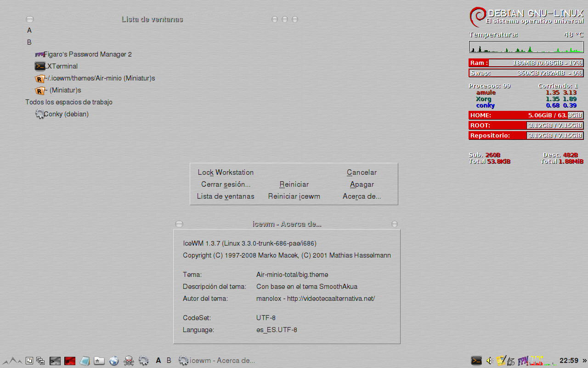Click the CodeSet value UTF-8
The image size is (588, 368).
266,318
